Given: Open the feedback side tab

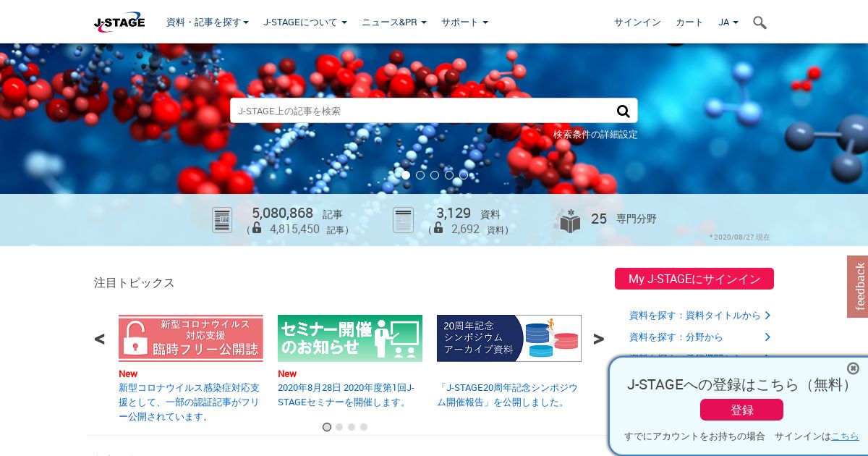Looking at the screenshot, I should pos(858,287).
